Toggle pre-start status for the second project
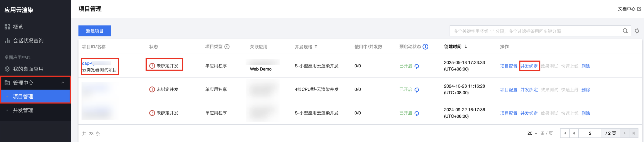Screen dimensions: 644x142 417,90
